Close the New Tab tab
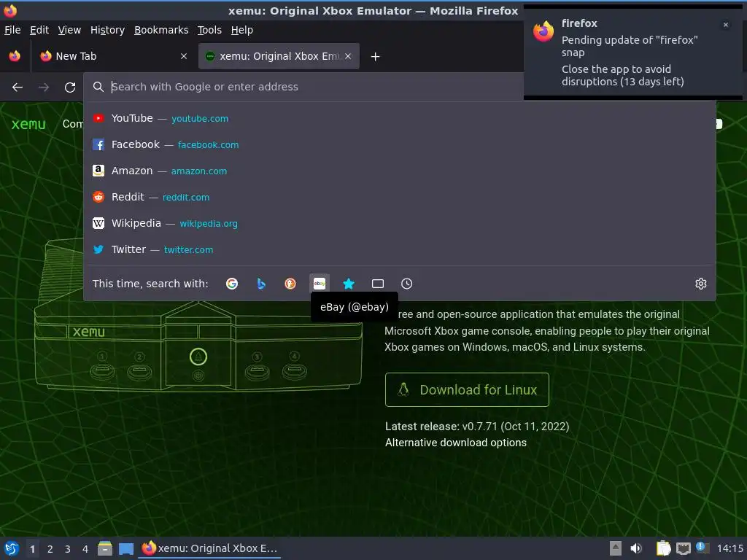747x560 pixels. click(x=184, y=56)
